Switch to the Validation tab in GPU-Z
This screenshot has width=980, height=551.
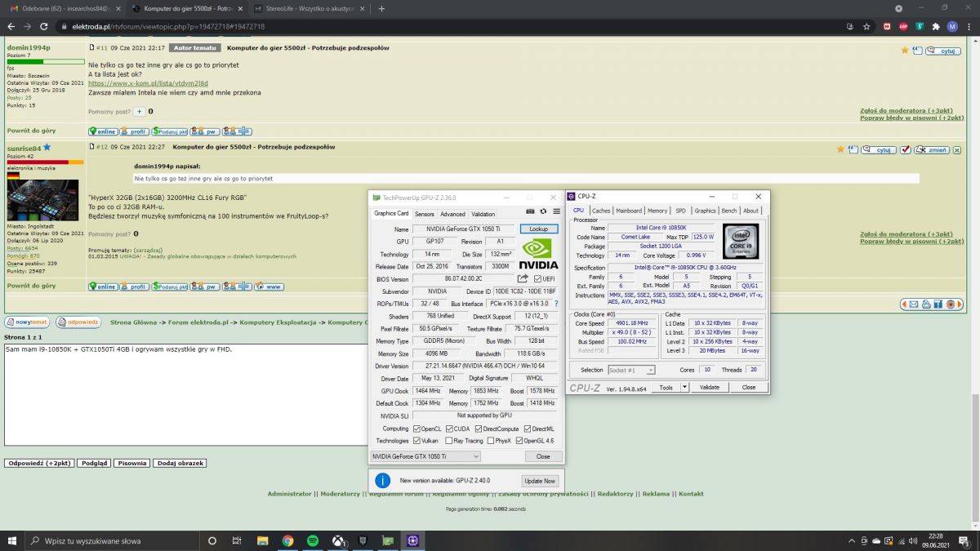point(483,214)
